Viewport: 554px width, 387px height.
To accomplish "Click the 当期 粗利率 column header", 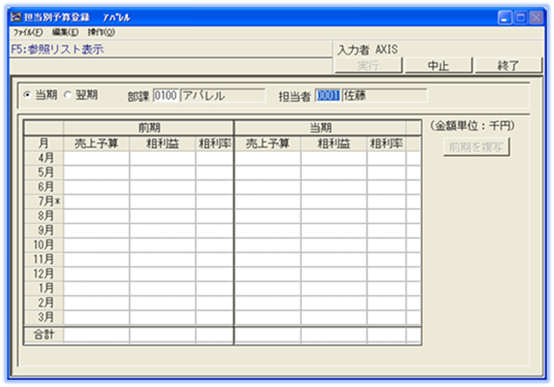I will coord(387,143).
